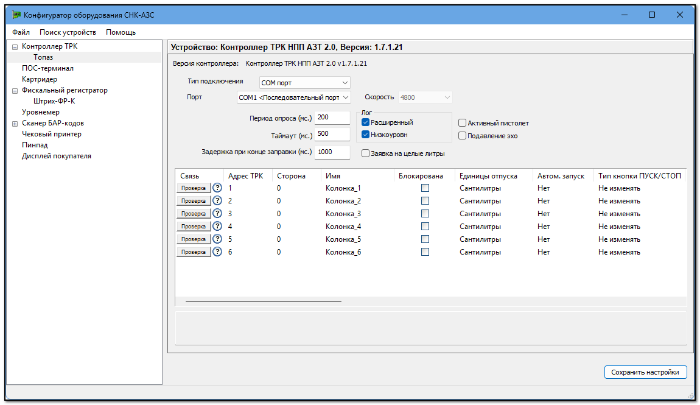Viewport: 700px width, 405px height.
Task: Click the Сторона column header
Action: coord(296,176)
